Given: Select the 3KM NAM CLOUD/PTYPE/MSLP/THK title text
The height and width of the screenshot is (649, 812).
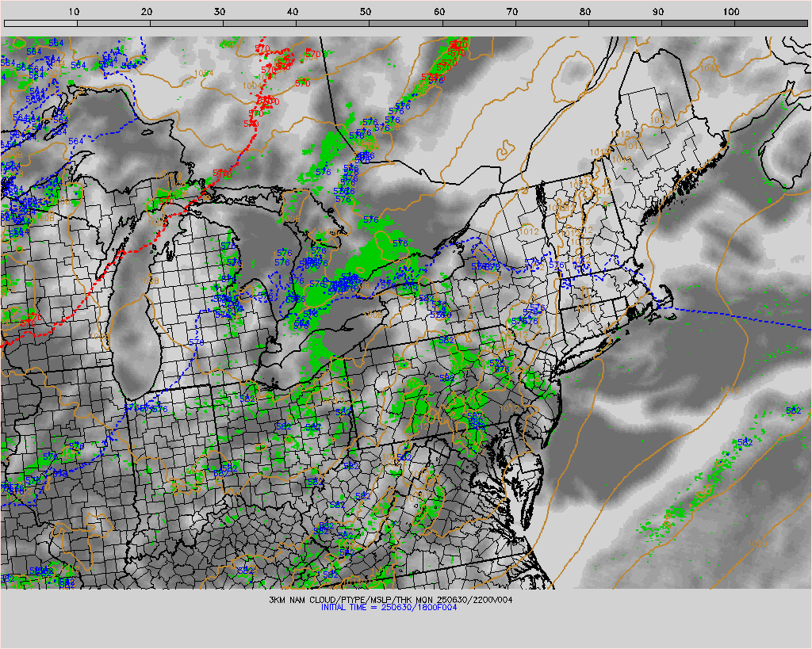Looking at the screenshot, I should [x=391, y=600].
